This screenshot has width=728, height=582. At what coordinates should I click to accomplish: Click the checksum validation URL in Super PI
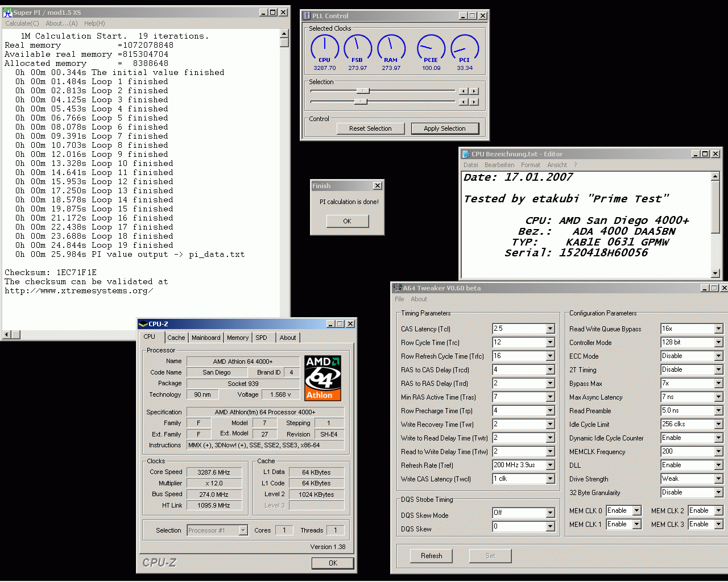79,290
